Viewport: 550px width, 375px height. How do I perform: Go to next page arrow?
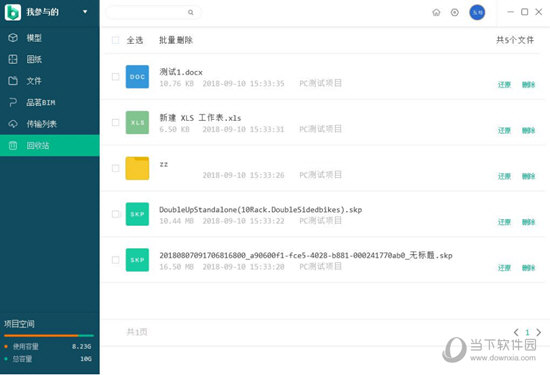538,332
